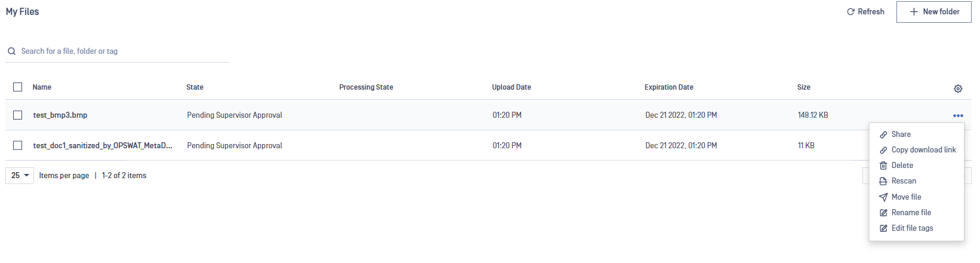Select checkbox for test_doc1_sanitized file

(x=18, y=145)
